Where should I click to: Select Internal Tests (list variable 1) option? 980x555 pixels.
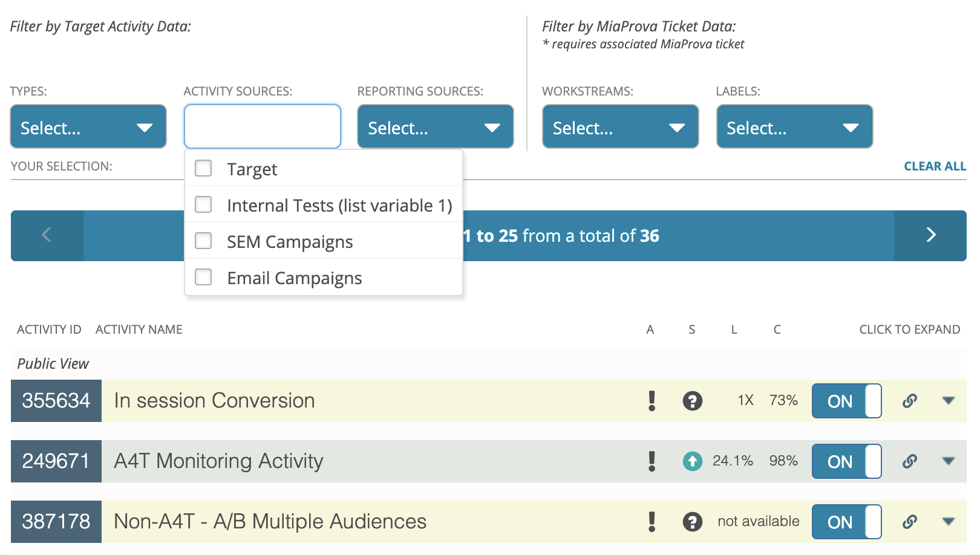[324, 204]
